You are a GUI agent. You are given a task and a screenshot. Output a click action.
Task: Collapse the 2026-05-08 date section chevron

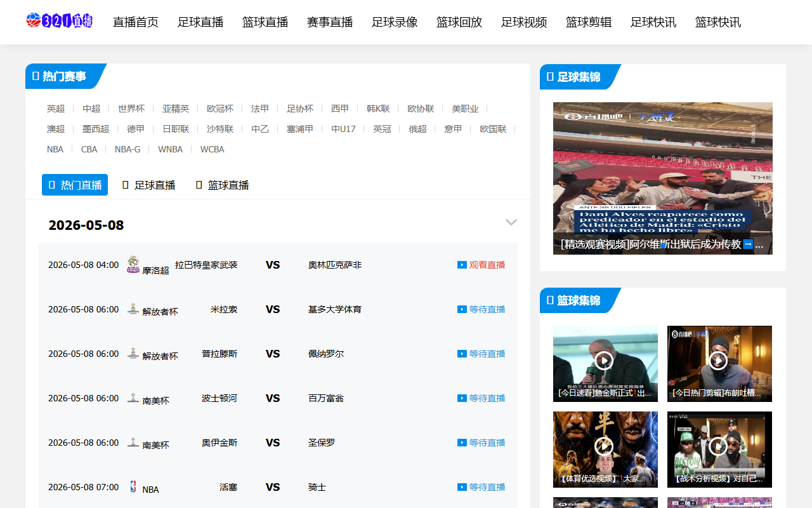pos(511,222)
